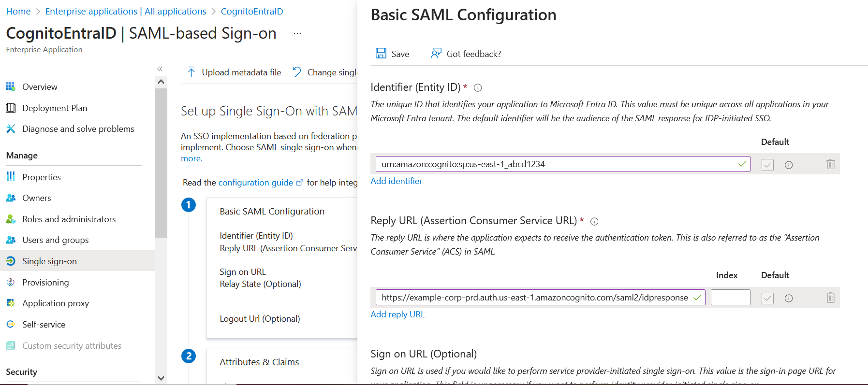Select the Properties icon in the sidebar
868x385 pixels.
tap(11, 177)
